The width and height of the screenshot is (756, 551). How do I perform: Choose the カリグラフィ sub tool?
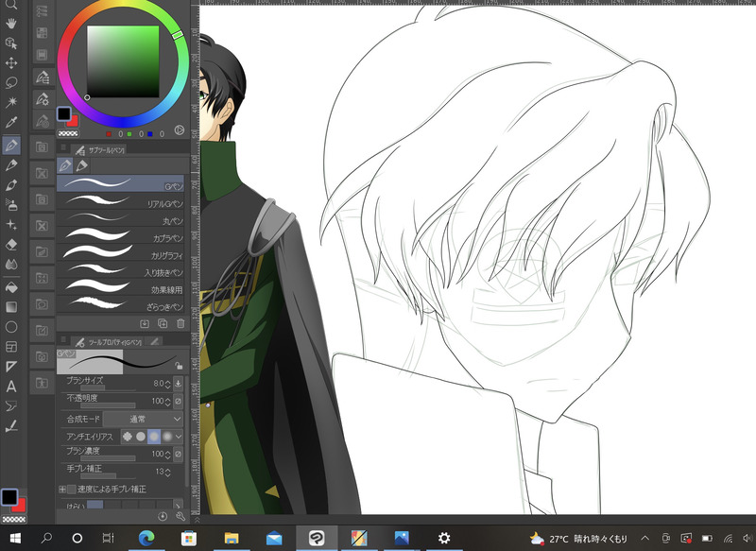[121, 252]
